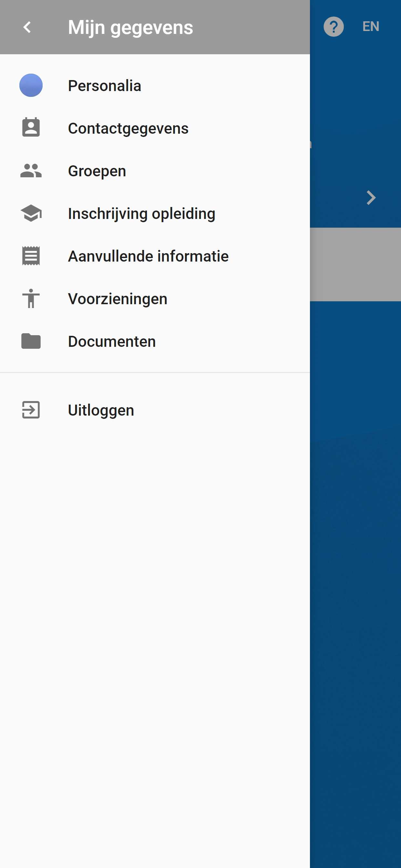401x868 pixels.
Task: Open Inschrijving opleiding entry
Action: coord(155,213)
